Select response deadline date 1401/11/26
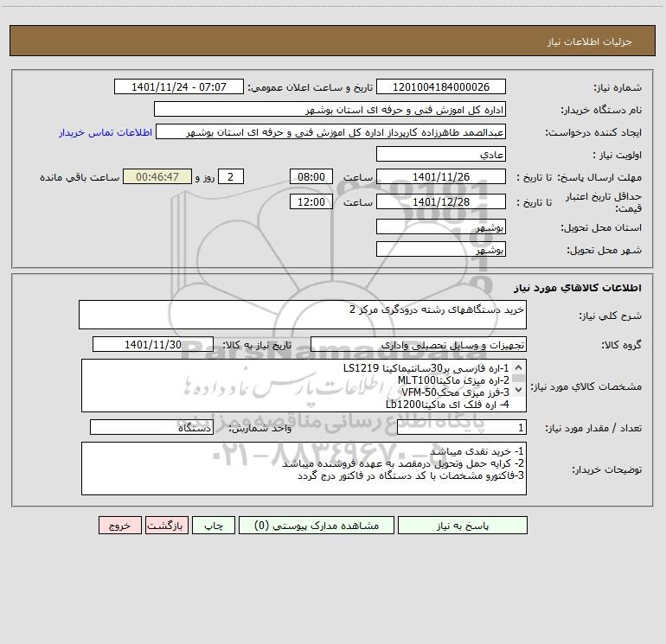 [441, 176]
